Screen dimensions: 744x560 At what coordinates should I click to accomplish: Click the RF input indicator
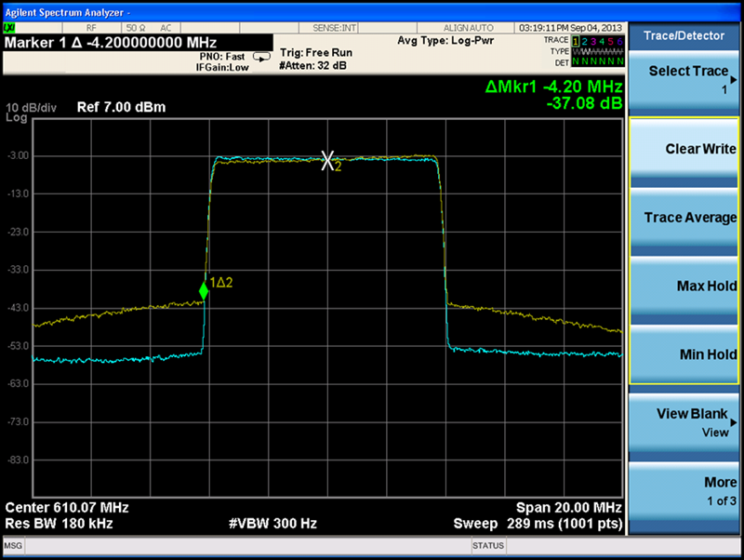click(x=91, y=28)
